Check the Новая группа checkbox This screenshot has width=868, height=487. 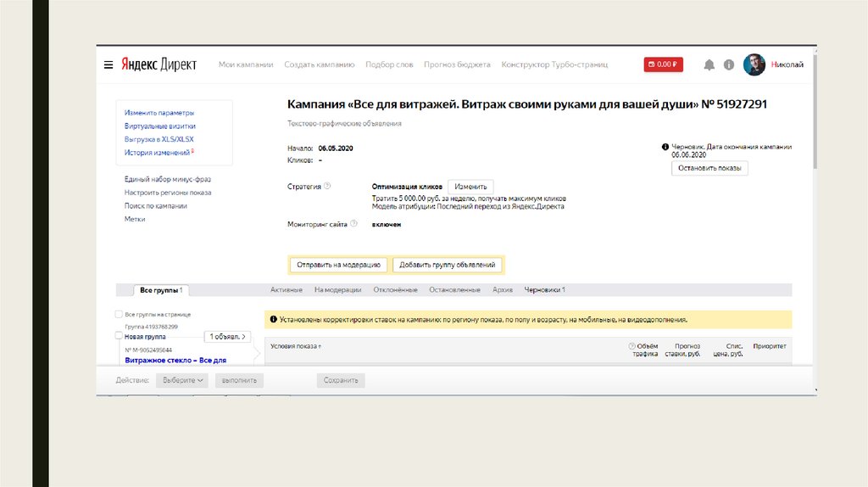click(119, 335)
